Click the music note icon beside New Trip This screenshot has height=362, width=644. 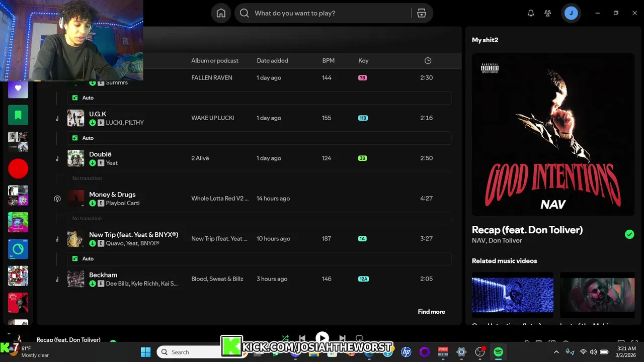click(x=57, y=239)
